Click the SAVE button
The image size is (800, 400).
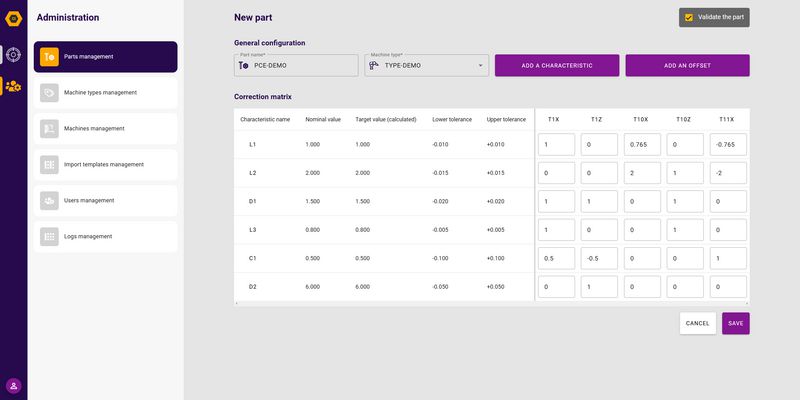coord(736,323)
